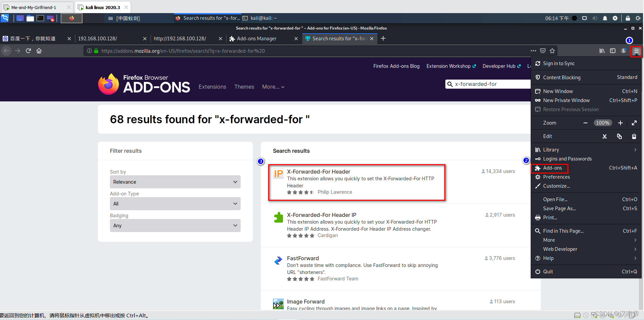Viewport: 644px width, 320px height.
Task: Open the file manager icon in Kali panel
Action: tap(30, 18)
